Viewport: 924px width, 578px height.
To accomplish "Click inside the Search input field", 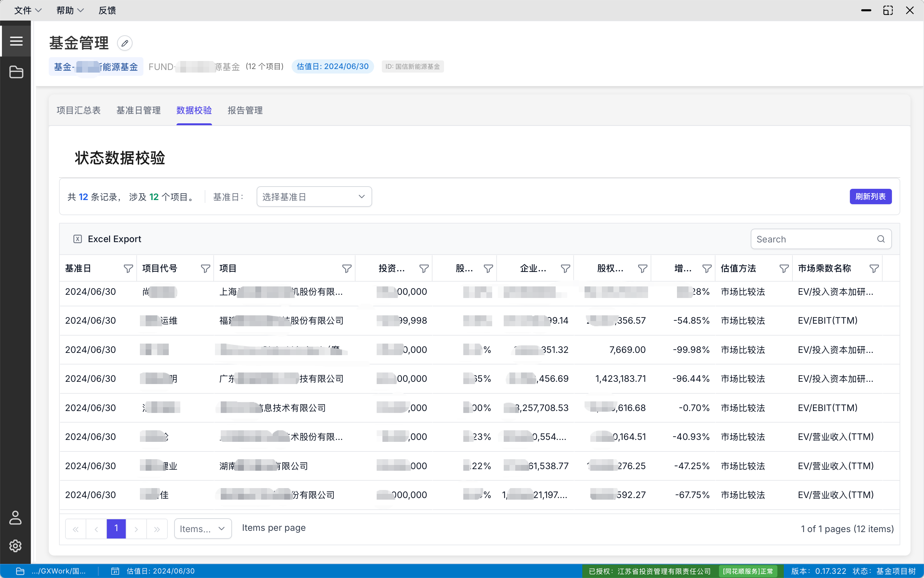I will (821, 239).
